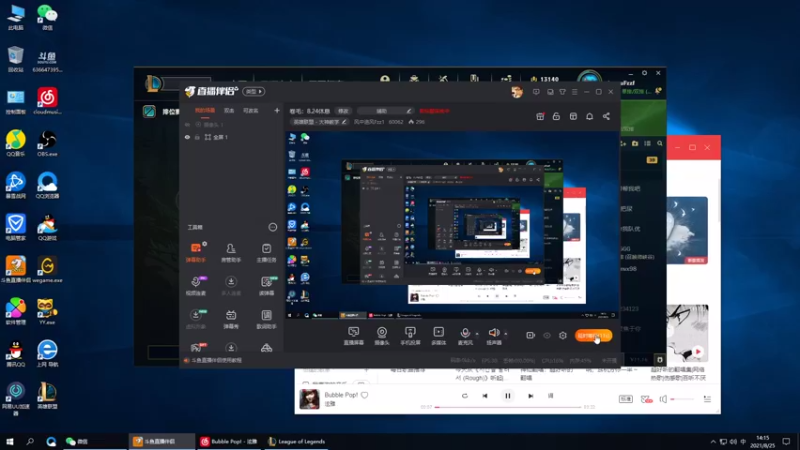
Task: Edit the 英雄联盟 category selector
Action: click(320, 122)
